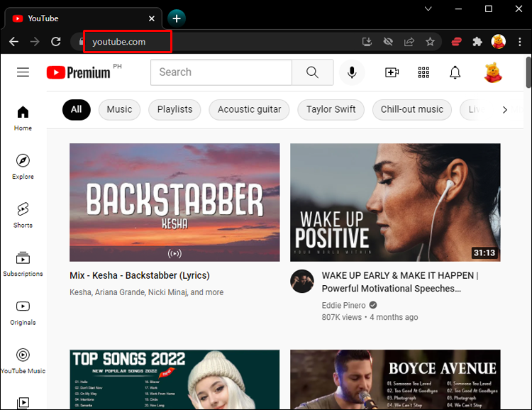Open Shorts from the sidebar
The height and width of the screenshot is (410, 532).
pyautogui.click(x=23, y=215)
